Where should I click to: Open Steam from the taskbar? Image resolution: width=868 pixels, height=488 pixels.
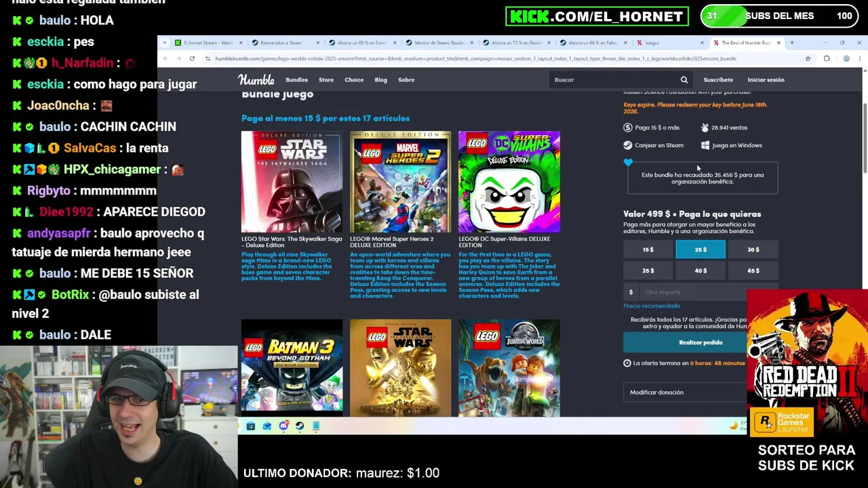coord(300,426)
